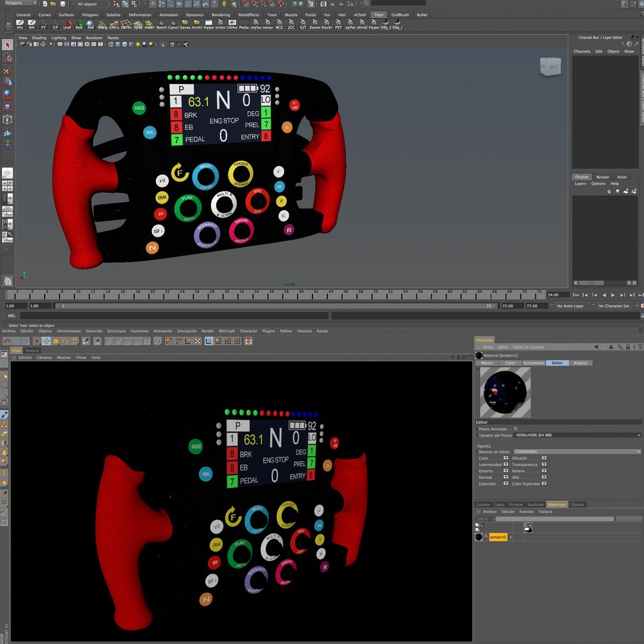
Task: Click the 'FT' freeze transform shelf icon
Action: (x=43, y=24)
